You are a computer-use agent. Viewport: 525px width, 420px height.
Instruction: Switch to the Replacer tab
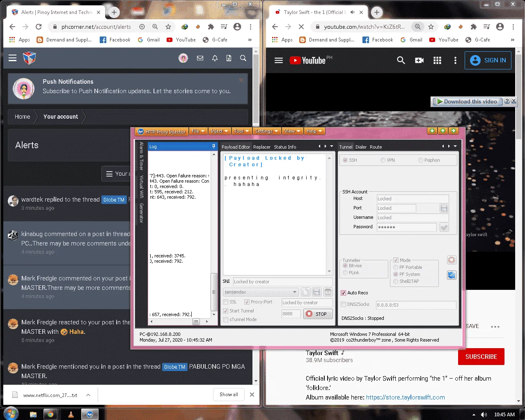[x=262, y=147]
